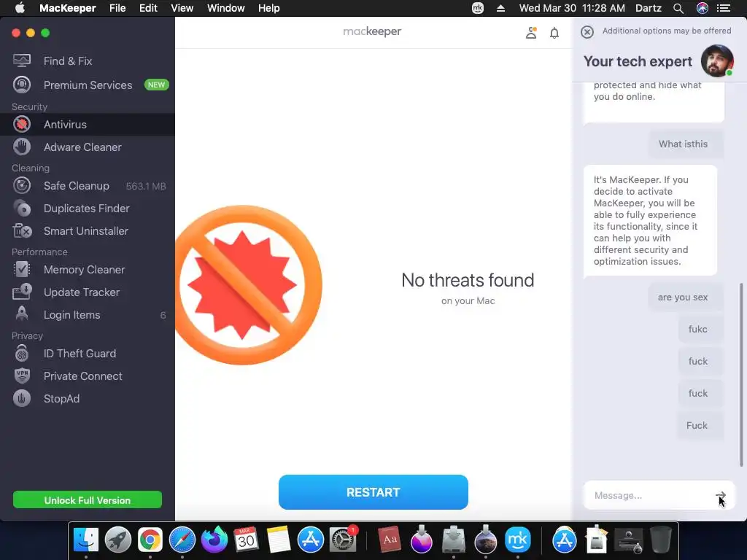Image resolution: width=747 pixels, height=560 pixels.
Task: Select the Find & Fix label
Action: tap(68, 61)
